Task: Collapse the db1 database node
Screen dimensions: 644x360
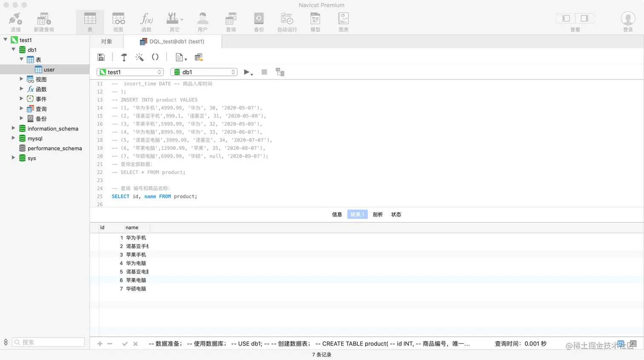Action: coord(14,49)
